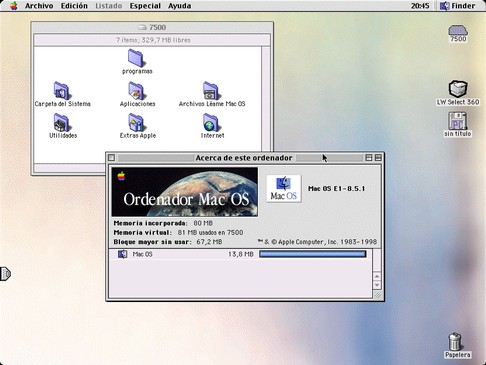Click the 7500 window title bar

coord(152,27)
